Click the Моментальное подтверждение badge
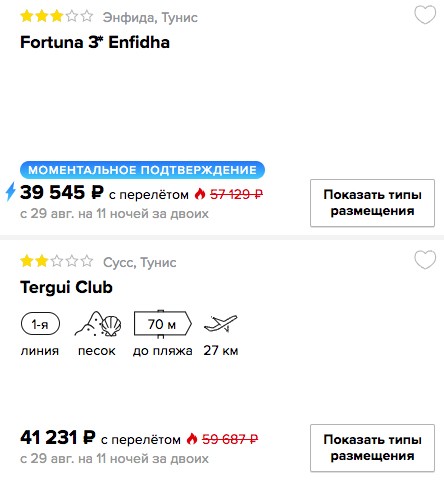Screen dimensions: 444x480 [142, 170]
